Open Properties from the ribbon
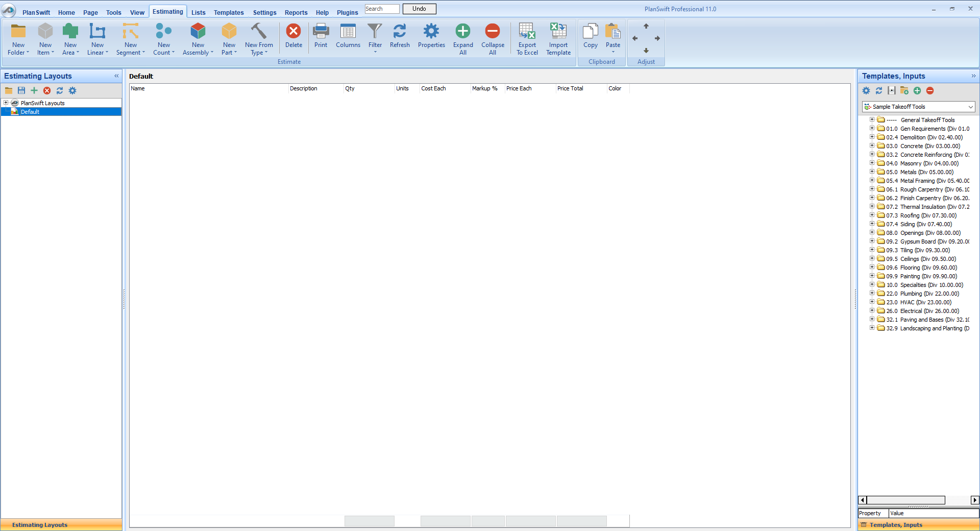 point(431,35)
